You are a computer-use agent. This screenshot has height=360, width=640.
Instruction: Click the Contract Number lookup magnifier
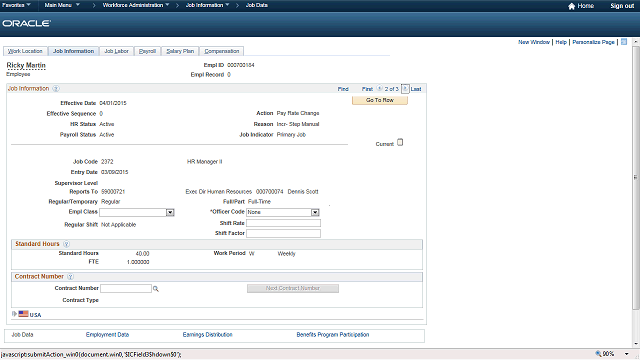(x=156, y=289)
